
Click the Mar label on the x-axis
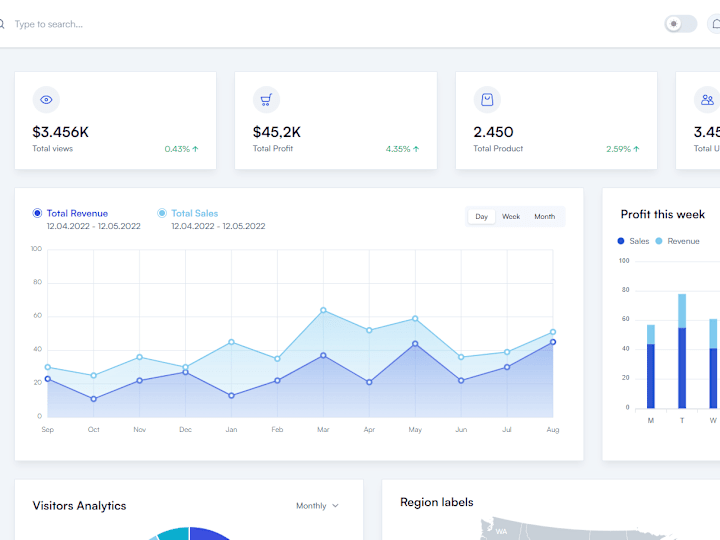pyautogui.click(x=323, y=429)
